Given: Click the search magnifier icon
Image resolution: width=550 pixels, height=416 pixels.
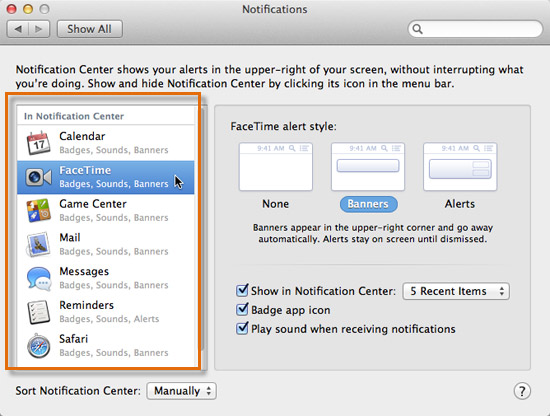Looking at the screenshot, I should coord(417,29).
